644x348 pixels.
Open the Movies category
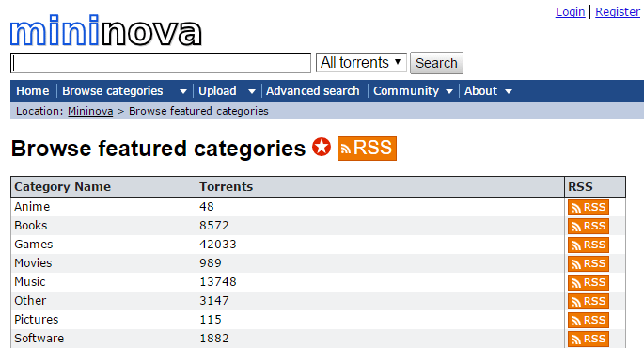33,263
